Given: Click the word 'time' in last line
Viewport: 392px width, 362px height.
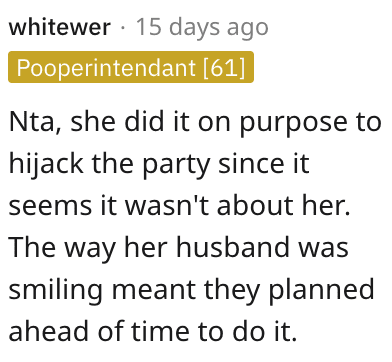Looking at the screenshot, I should click(x=161, y=331).
